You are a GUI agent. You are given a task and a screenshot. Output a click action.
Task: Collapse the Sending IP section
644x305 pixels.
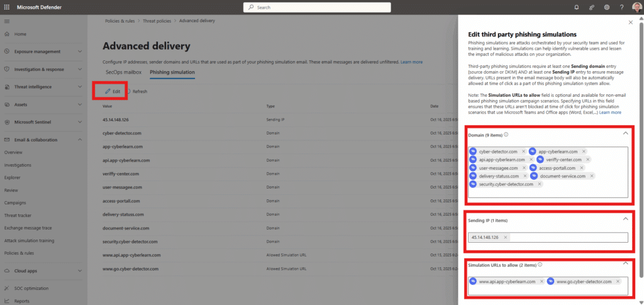(x=625, y=219)
